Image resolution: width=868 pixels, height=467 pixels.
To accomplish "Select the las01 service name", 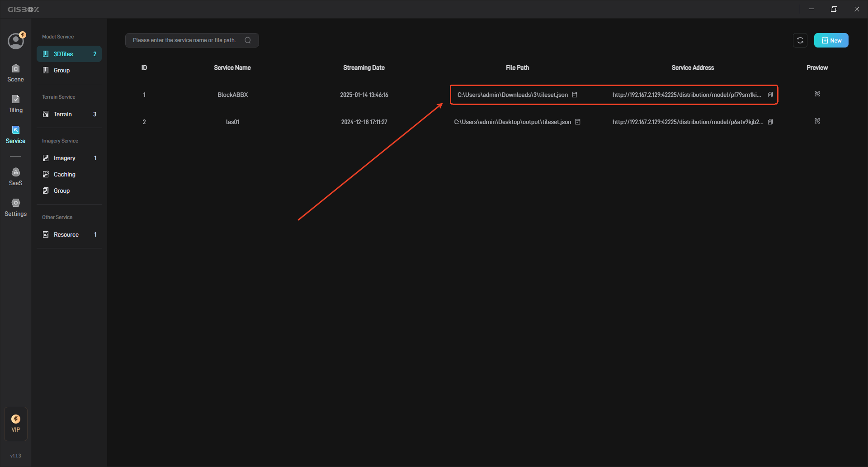I will click(232, 122).
